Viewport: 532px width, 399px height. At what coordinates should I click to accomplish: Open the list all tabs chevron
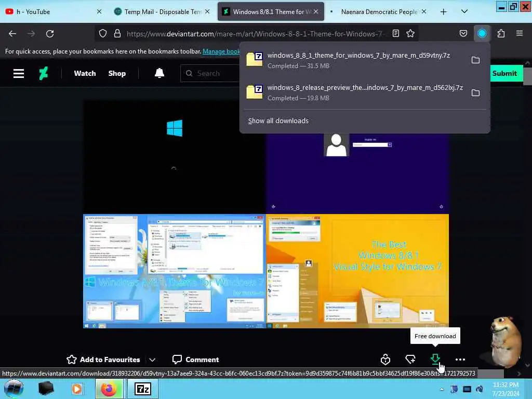[x=464, y=11]
